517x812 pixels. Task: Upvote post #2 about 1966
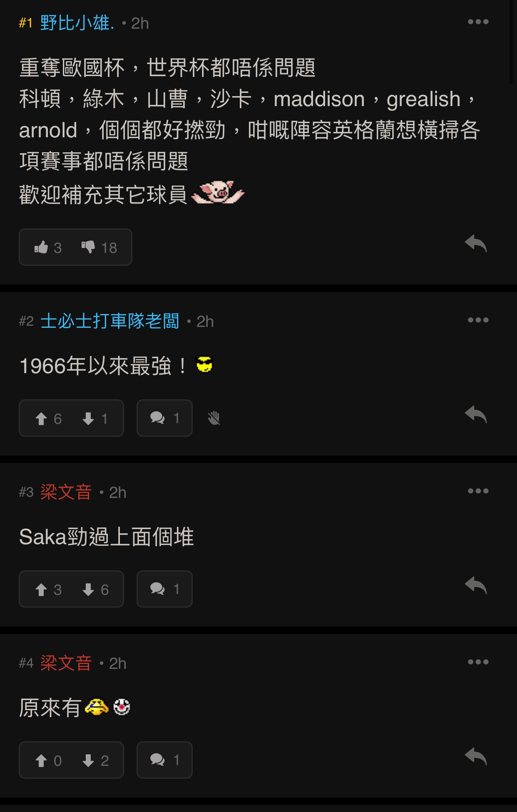coord(48,418)
